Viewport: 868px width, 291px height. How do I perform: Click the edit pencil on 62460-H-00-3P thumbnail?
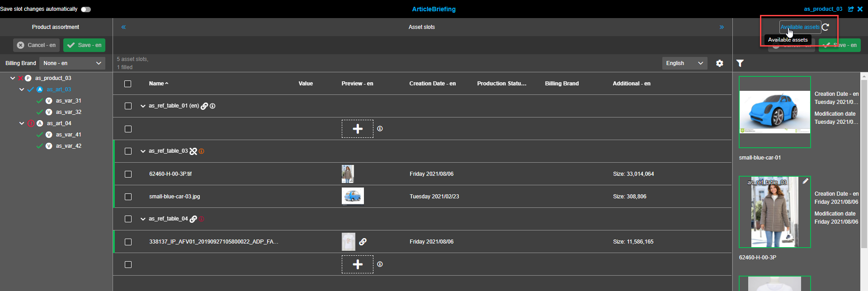tap(805, 181)
